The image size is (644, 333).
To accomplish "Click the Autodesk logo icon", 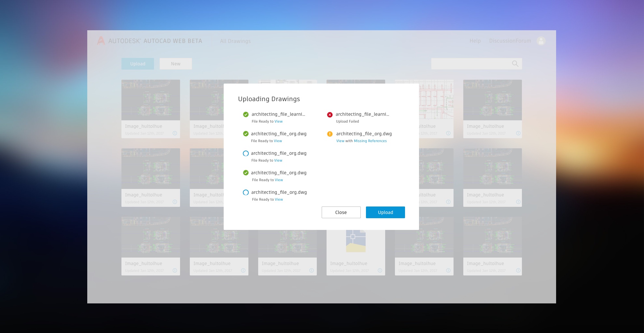I will point(101,41).
